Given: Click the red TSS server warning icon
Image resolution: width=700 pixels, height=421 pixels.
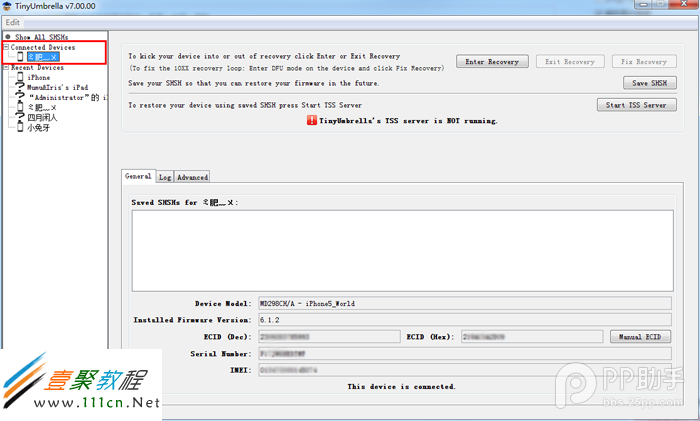Looking at the screenshot, I should pos(312,120).
